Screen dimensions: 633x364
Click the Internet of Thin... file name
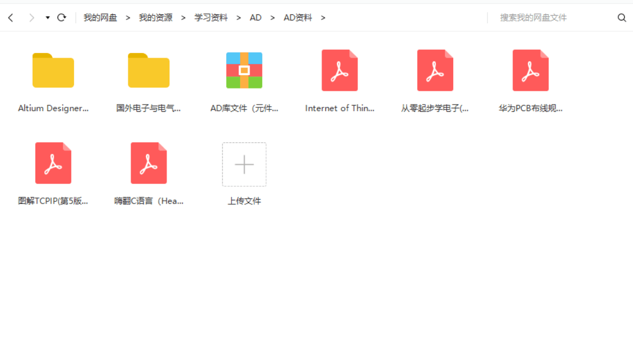click(340, 108)
